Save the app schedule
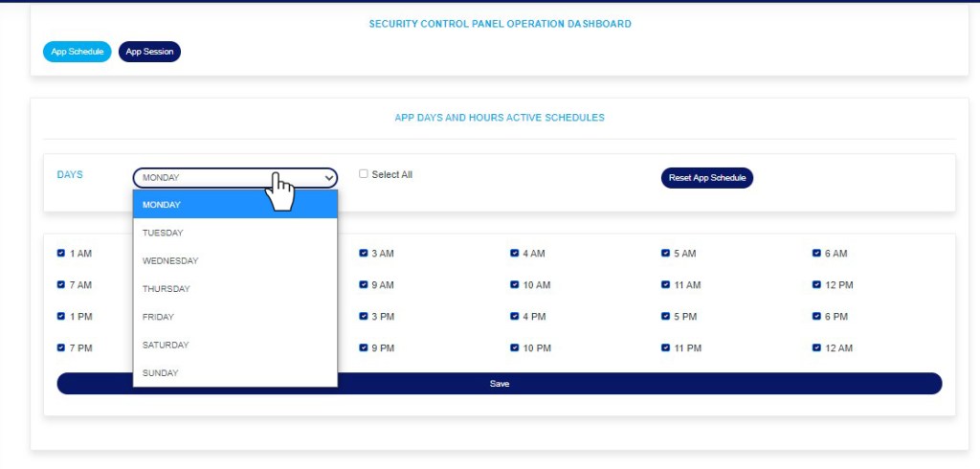This screenshot has height=469, width=980. [499, 384]
